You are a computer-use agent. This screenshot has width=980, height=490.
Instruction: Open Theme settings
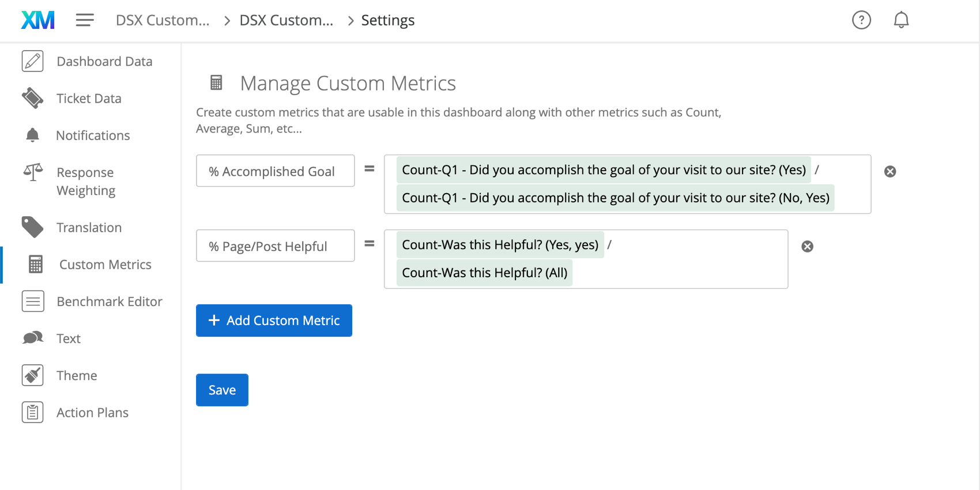click(77, 375)
